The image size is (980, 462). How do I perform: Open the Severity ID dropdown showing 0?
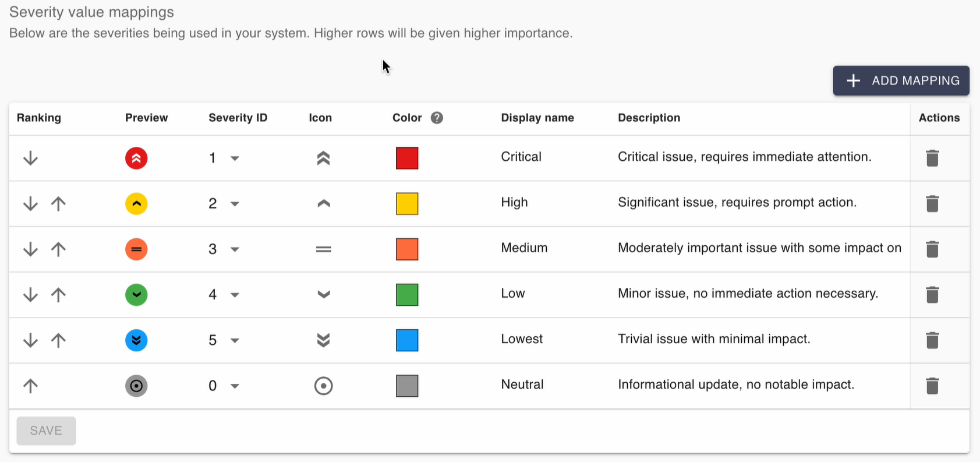[x=234, y=386]
